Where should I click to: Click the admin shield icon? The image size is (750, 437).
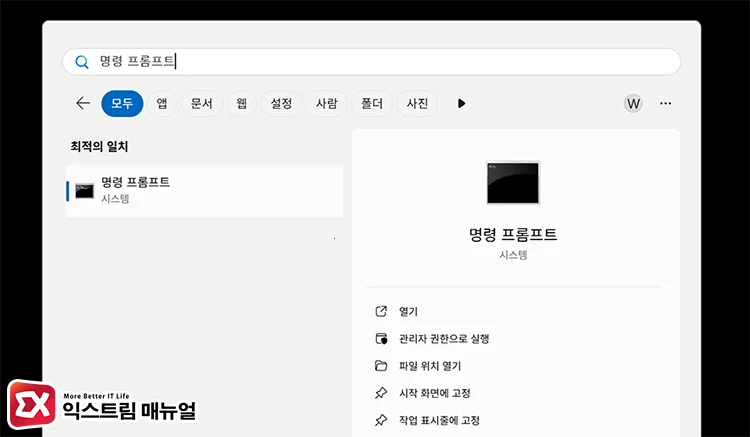(381, 339)
